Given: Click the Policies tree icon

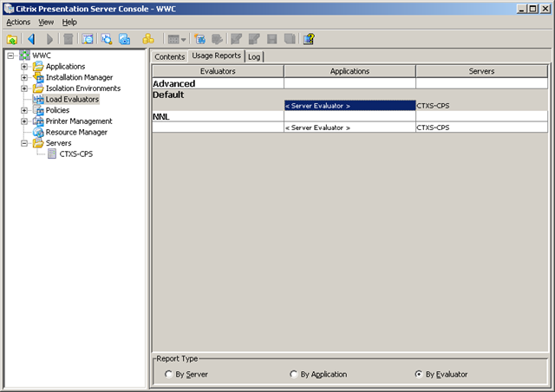Looking at the screenshot, I should click(38, 110).
